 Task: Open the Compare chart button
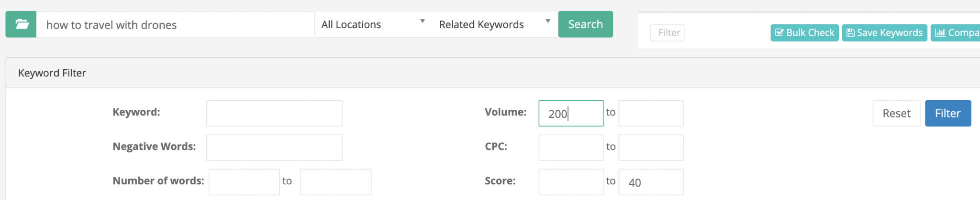[956, 33]
